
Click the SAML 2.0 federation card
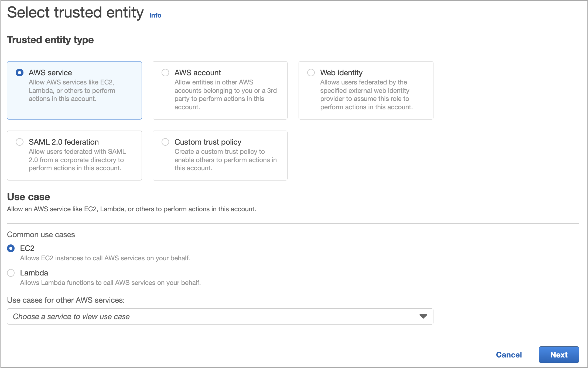[x=74, y=156]
